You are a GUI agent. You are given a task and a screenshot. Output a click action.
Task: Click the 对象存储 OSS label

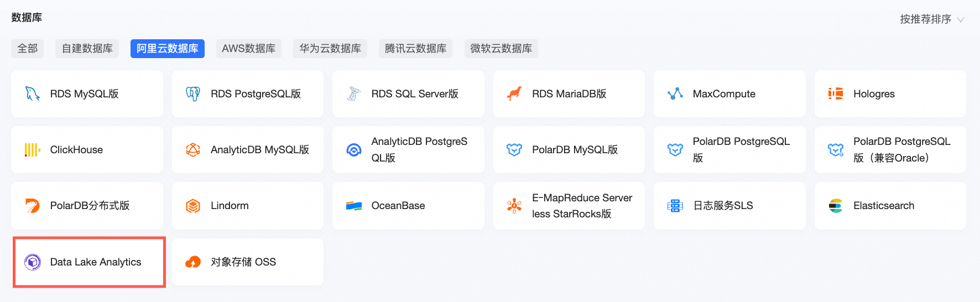click(x=243, y=262)
